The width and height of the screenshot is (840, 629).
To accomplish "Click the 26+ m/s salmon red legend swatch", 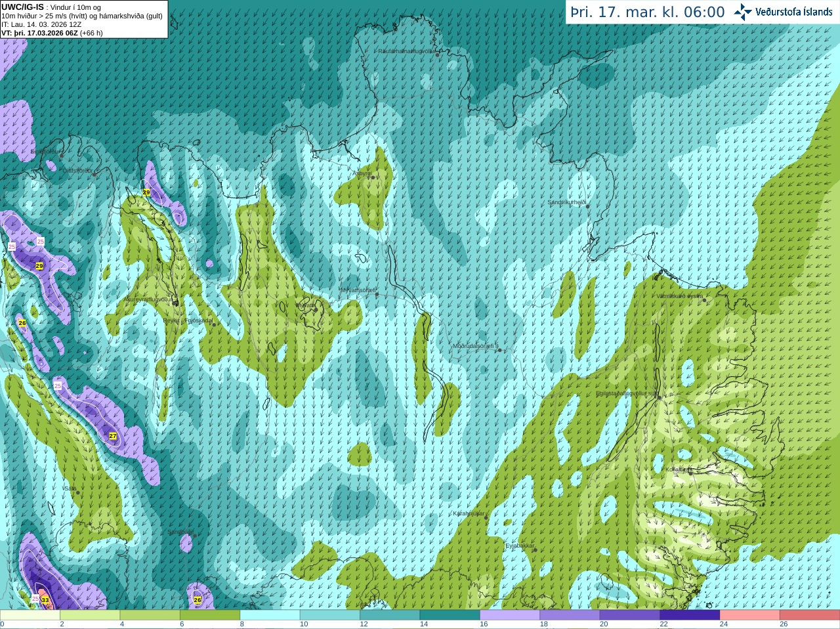I will (810, 615).
